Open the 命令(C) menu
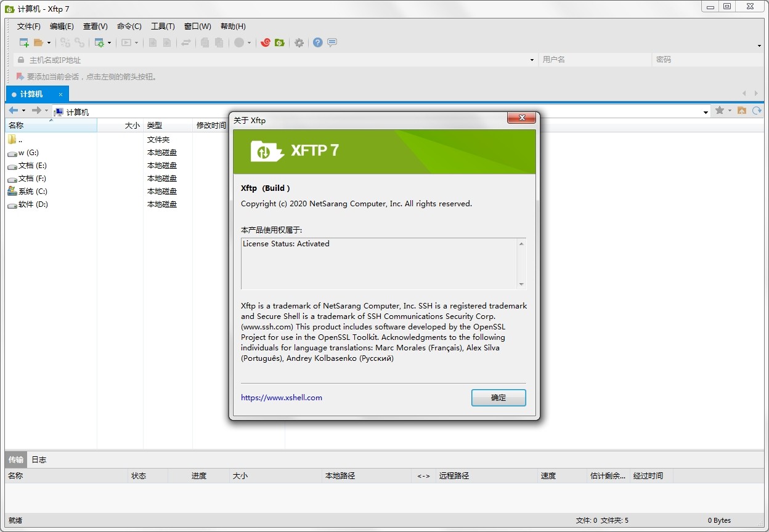 129,26
